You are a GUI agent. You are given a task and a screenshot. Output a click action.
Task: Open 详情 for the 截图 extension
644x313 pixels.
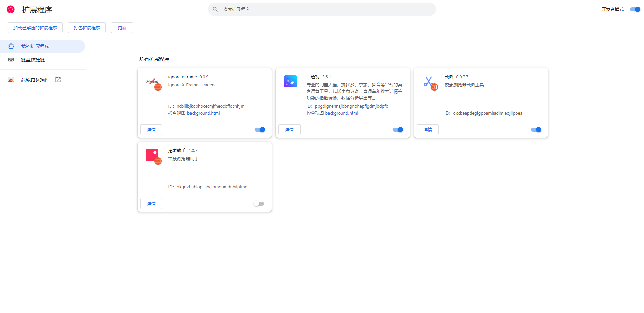[x=427, y=130]
